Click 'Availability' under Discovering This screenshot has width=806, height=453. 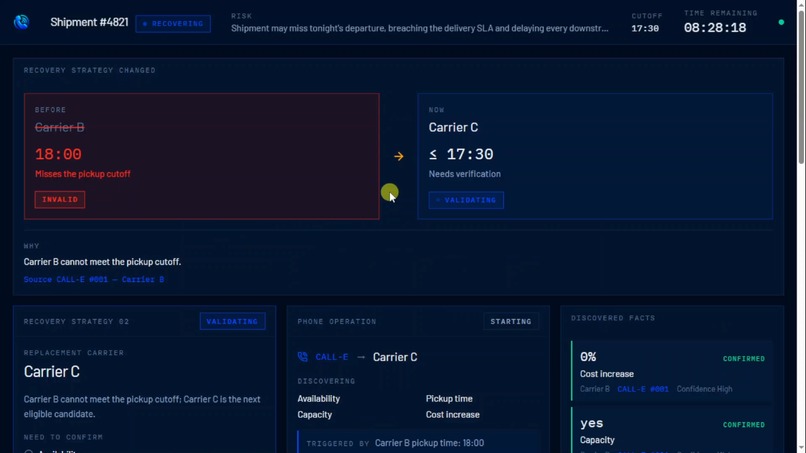319,398
